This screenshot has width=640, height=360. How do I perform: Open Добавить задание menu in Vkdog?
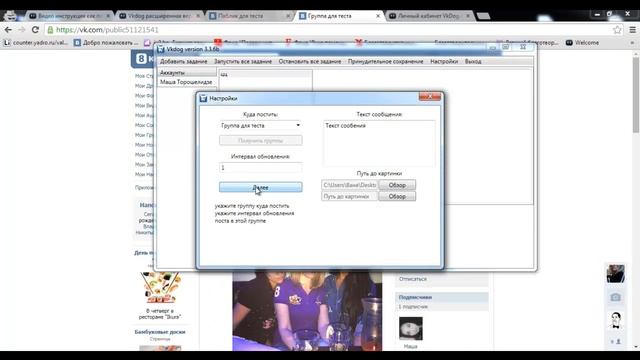point(183,61)
